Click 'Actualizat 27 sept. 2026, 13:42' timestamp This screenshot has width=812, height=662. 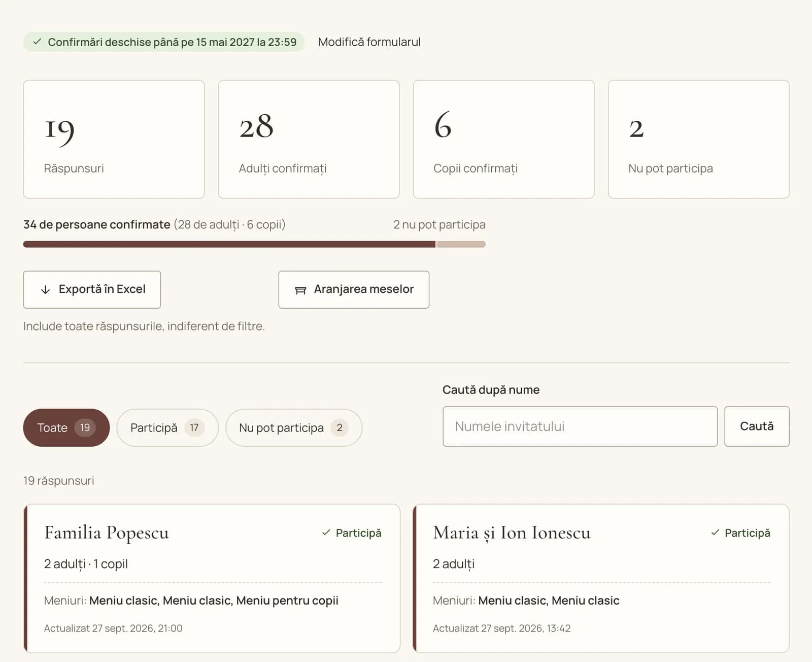pos(502,628)
